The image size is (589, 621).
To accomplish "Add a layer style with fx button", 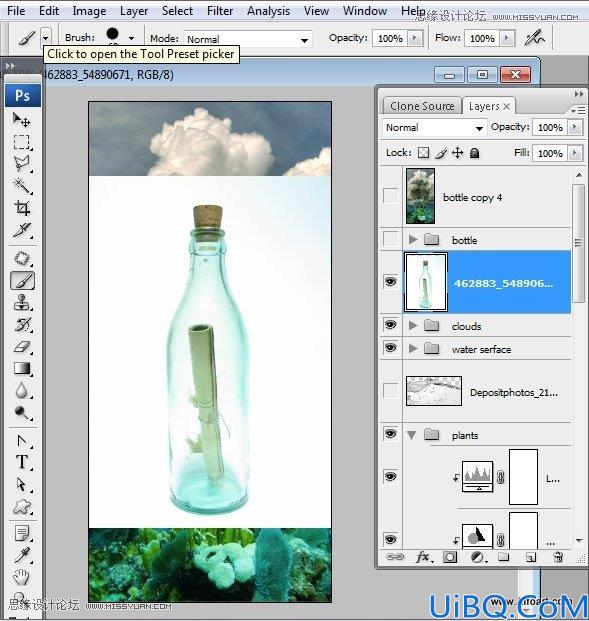I will pyautogui.click(x=423, y=557).
